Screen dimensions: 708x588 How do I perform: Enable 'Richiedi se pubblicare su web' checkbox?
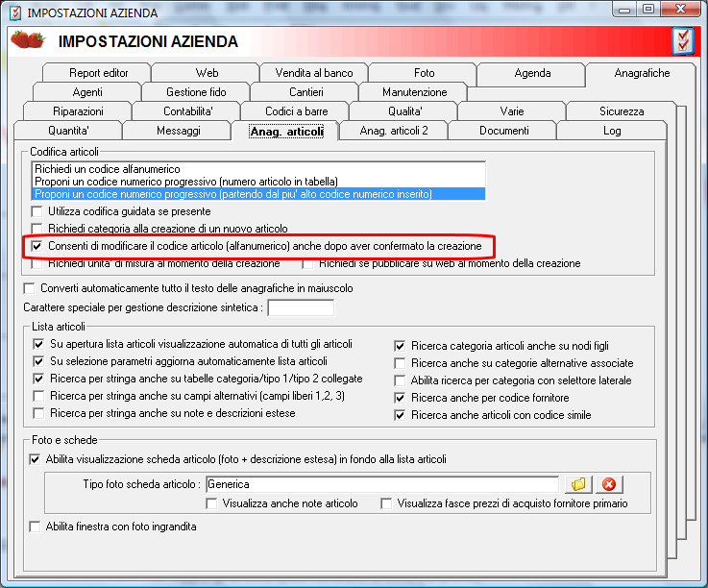pyautogui.click(x=308, y=263)
